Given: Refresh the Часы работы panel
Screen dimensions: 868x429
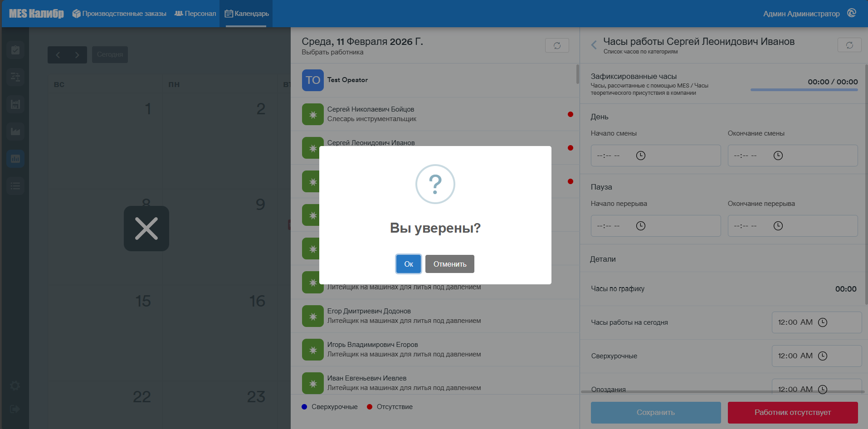Looking at the screenshot, I should 849,45.
